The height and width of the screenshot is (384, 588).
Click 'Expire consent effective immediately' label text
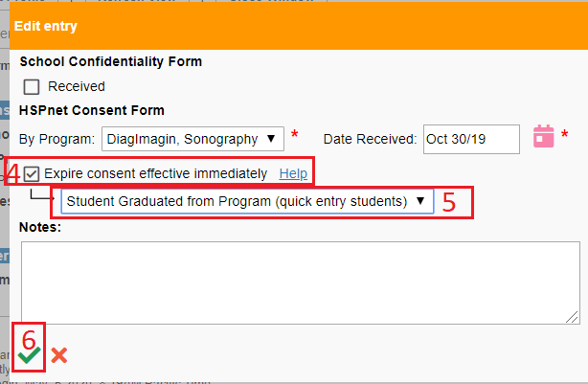point(156,173)
